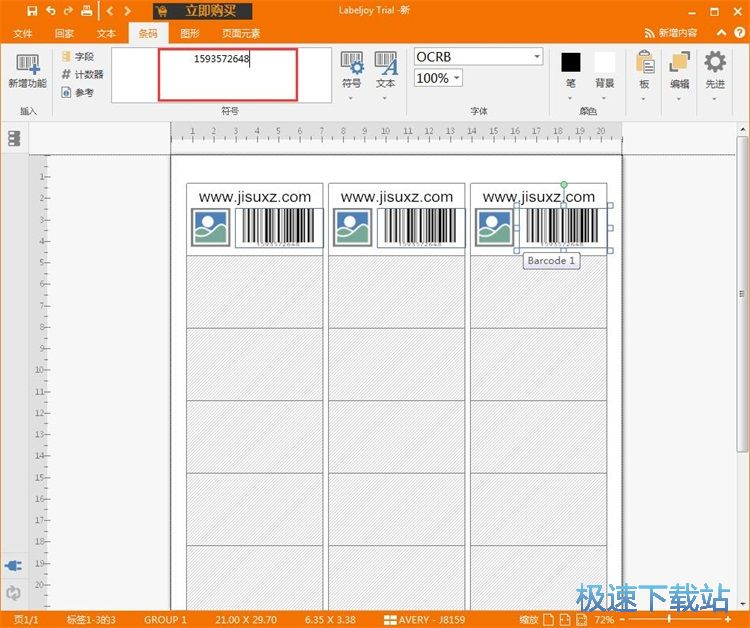750x628 pixels.
Task: Choose the black 笔 pen color swatch
Action: [x=571, y=62]
